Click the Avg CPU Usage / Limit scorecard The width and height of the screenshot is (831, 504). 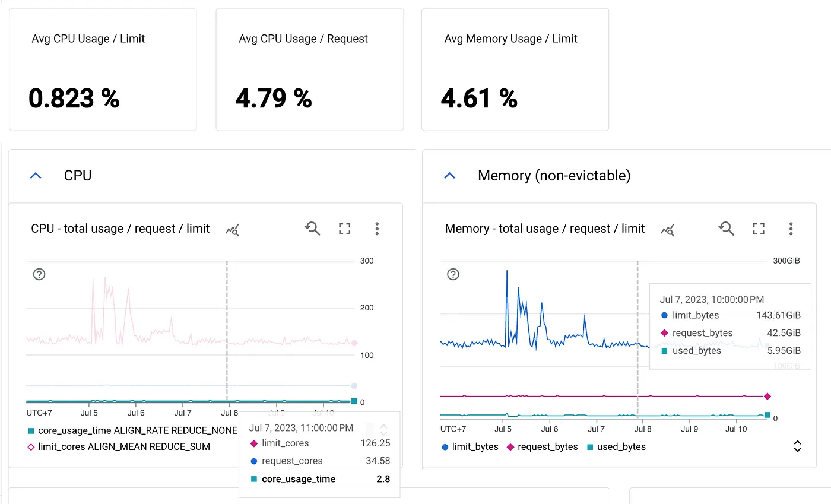(x=102, y=69)
